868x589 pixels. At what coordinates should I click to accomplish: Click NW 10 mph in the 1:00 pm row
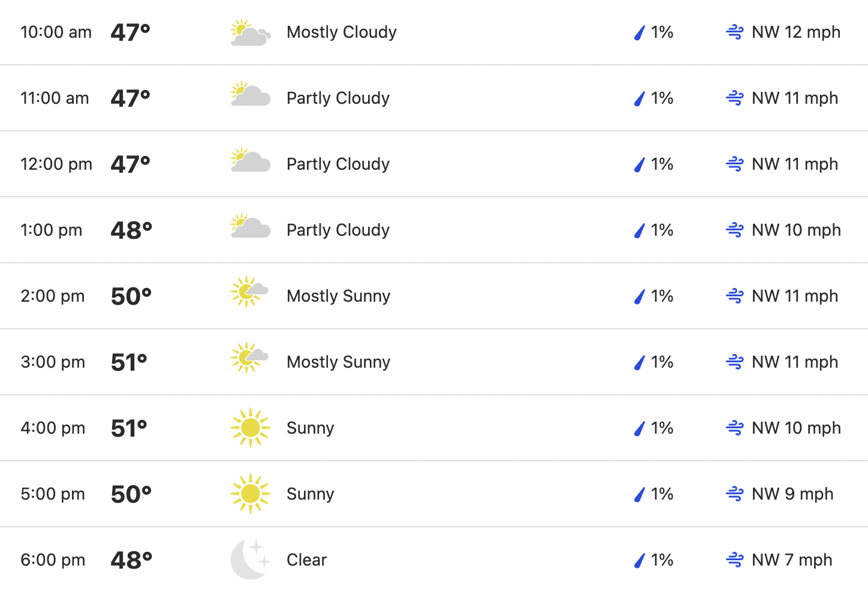(796, 230)
